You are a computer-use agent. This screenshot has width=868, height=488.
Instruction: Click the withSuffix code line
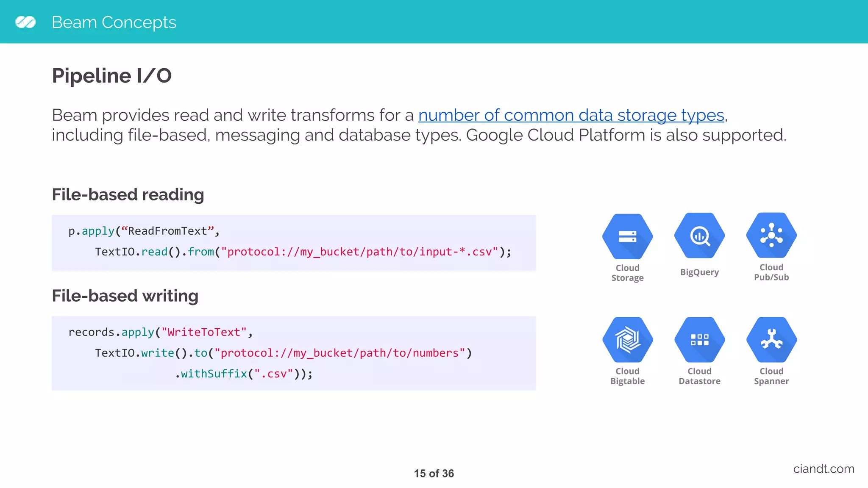pos(244,374)
